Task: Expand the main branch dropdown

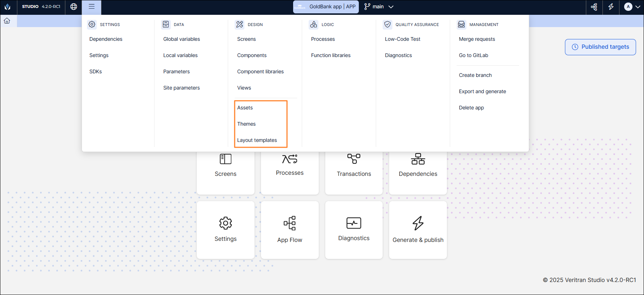Action: point(379,7)
